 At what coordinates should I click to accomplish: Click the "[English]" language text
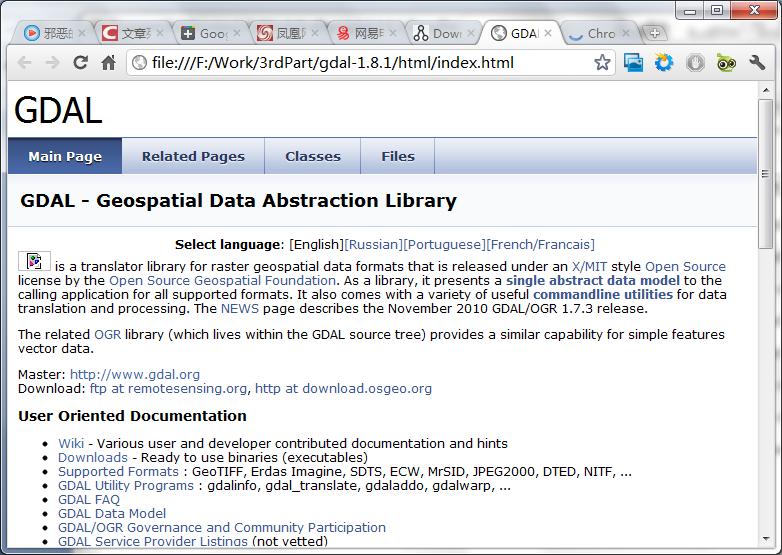(x=317, y=244)
